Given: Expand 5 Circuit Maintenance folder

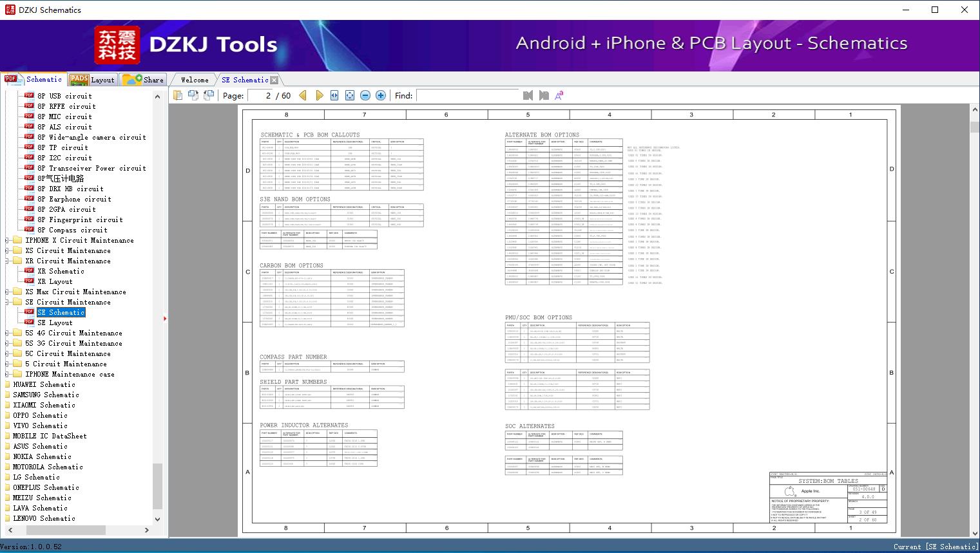Looking at the screenshot, I should [x=7, y=364].
